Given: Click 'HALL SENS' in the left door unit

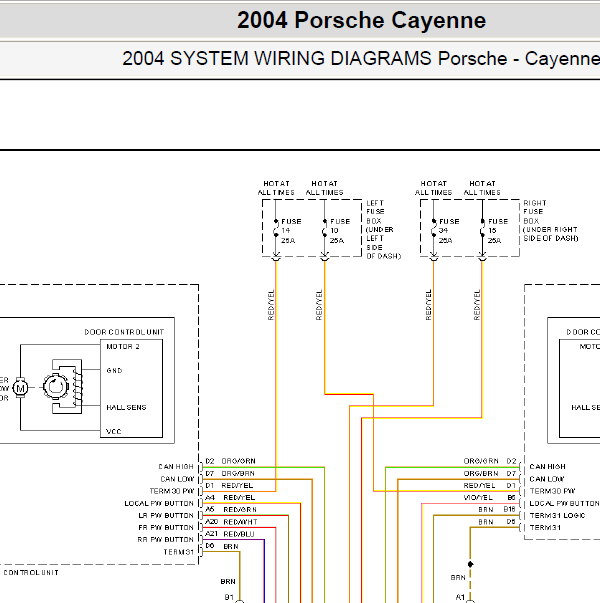Looking at the screenshot, I should [126, 407].
